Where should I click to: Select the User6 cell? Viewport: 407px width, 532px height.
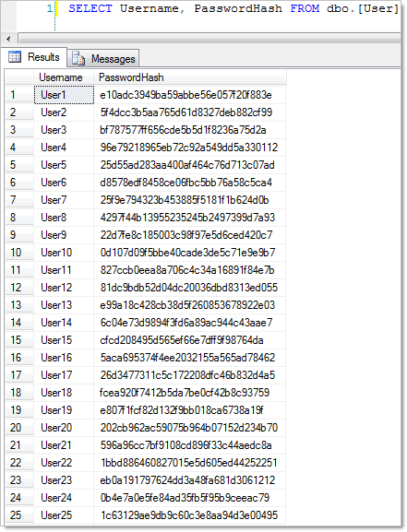click(64, 183)
